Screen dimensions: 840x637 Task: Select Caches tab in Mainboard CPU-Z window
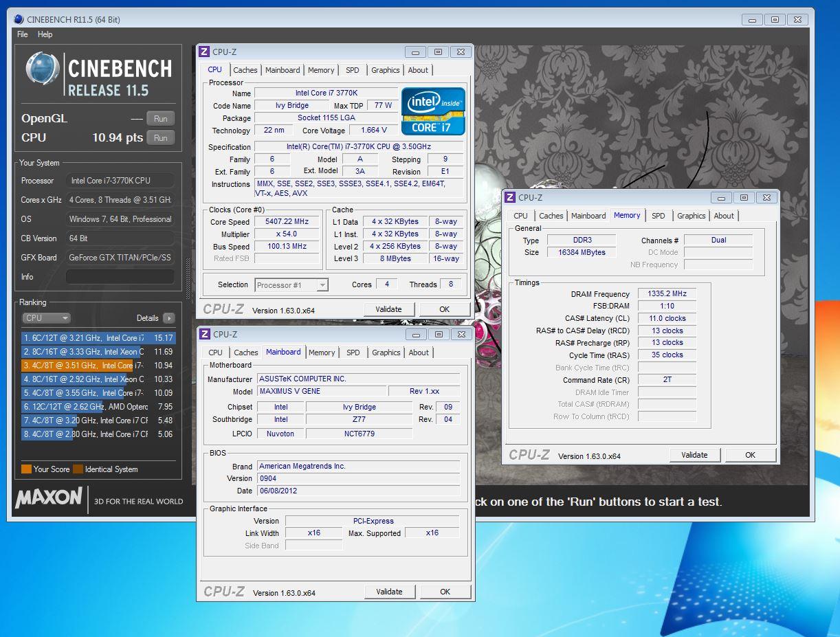point(245,353)
